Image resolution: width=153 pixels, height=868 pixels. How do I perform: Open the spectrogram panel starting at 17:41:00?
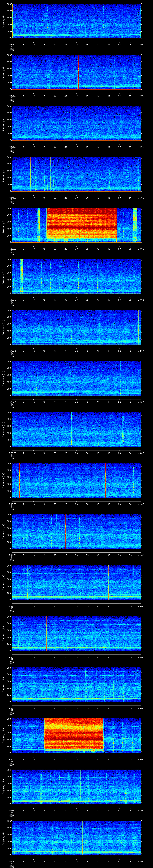coord(76,531)
